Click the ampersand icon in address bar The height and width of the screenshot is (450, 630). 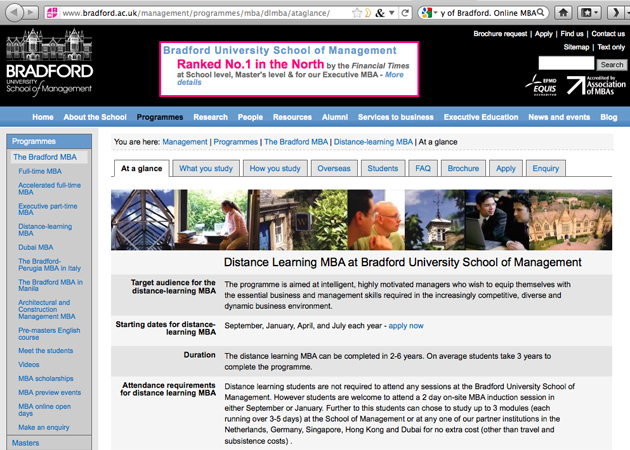click(380, 13)
